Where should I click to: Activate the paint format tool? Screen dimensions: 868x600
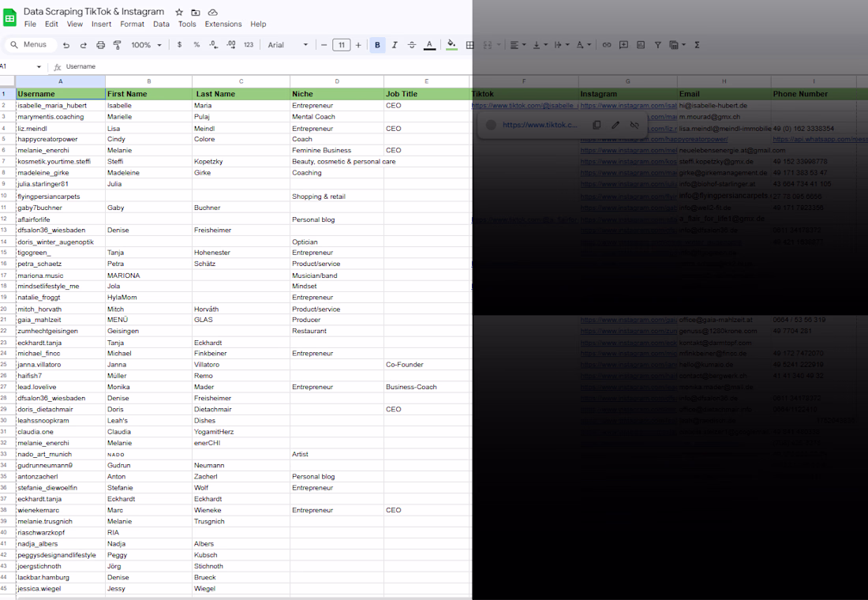[118, 45]
